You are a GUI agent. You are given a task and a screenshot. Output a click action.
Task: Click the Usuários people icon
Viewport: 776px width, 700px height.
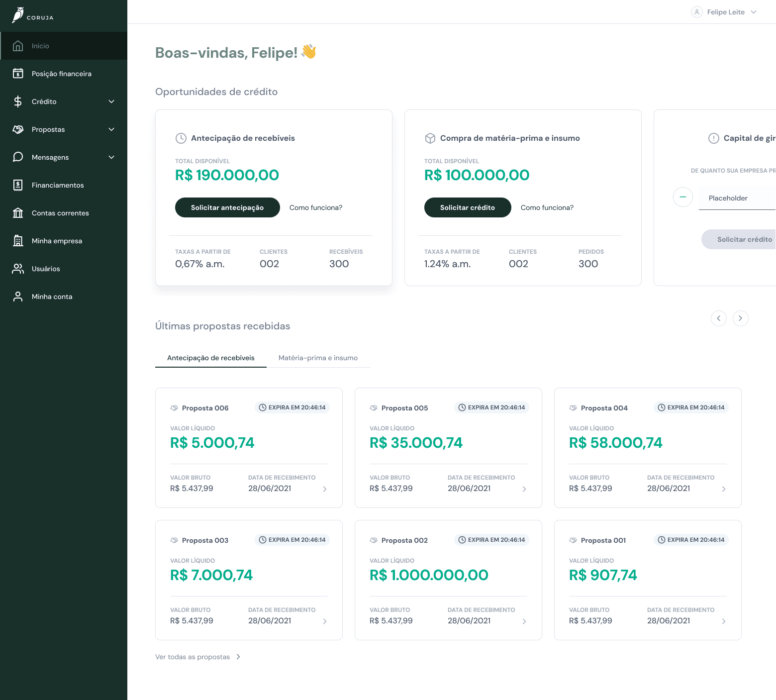click(18, 269)
